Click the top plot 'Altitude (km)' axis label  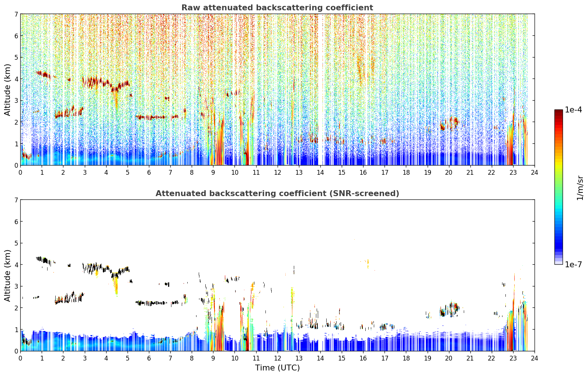(x=8, y=90)
